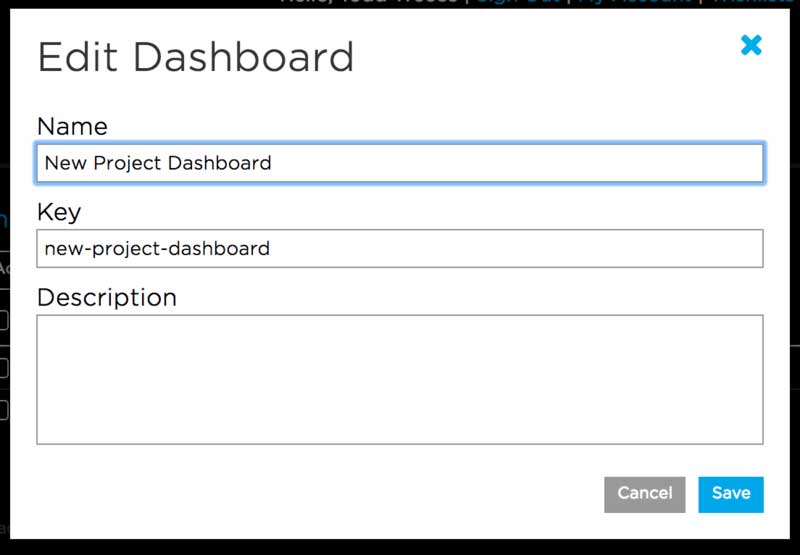Image resolution: width=800 pixels, height=555 pixels.
Task: Click the Key field label
Action: coord(59,212)
